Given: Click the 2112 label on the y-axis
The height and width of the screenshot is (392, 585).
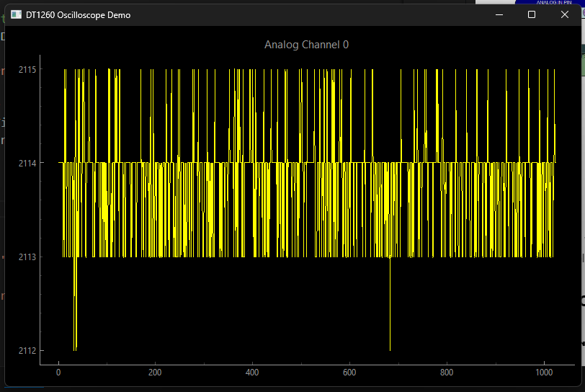Looking at the screenshot, I should [27, 350].
